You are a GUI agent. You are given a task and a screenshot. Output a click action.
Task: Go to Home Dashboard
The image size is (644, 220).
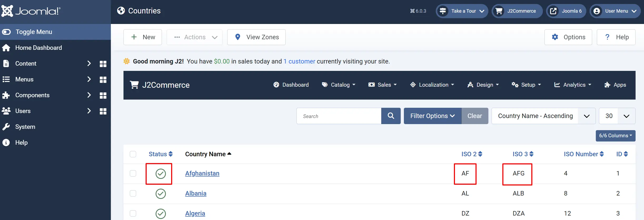55,48
